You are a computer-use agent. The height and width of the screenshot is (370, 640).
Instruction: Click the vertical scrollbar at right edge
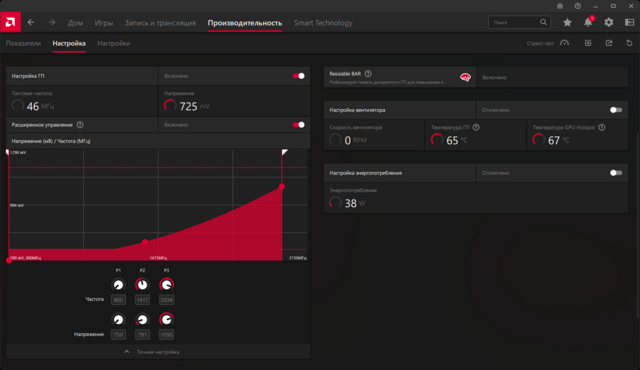click(x=638, y=224)
